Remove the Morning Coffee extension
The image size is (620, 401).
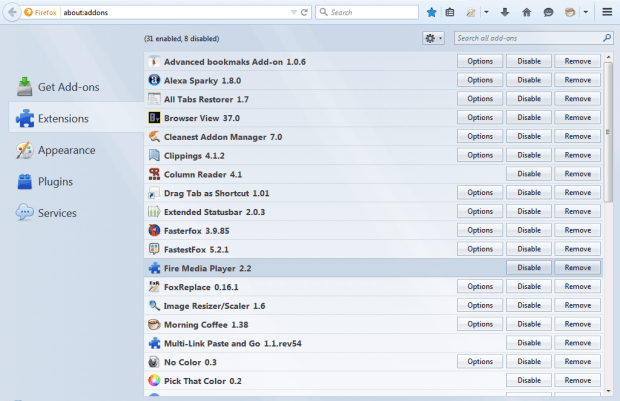[x=577, y=324]
